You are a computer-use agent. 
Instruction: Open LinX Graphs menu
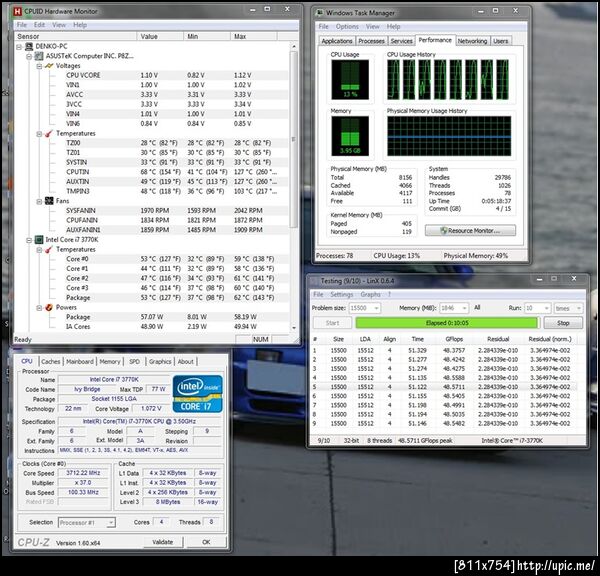[x=370, y=294]
